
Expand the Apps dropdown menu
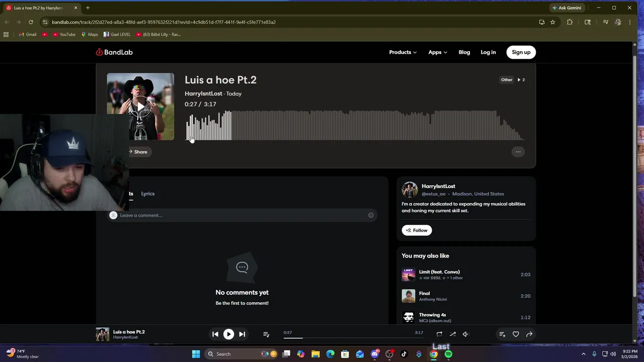pos(438,52)
